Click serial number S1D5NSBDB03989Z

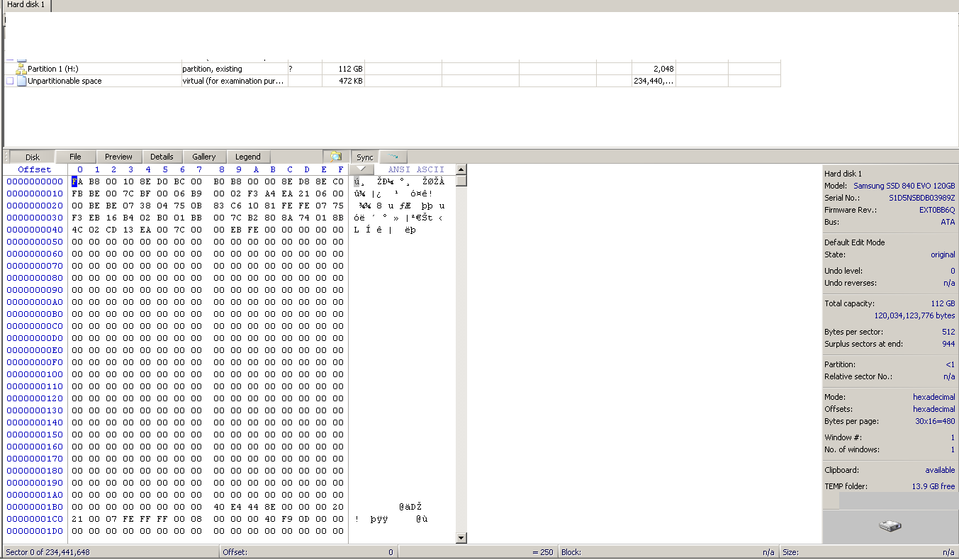click(922, 198)
